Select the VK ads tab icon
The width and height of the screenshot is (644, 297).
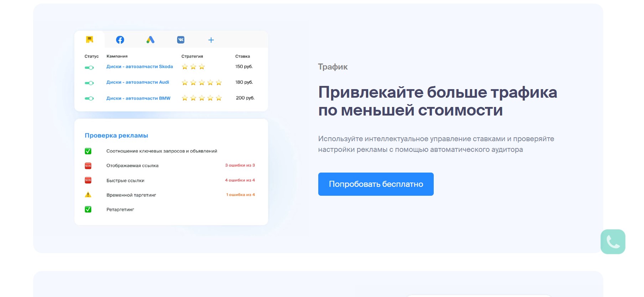tap(181, 40)
